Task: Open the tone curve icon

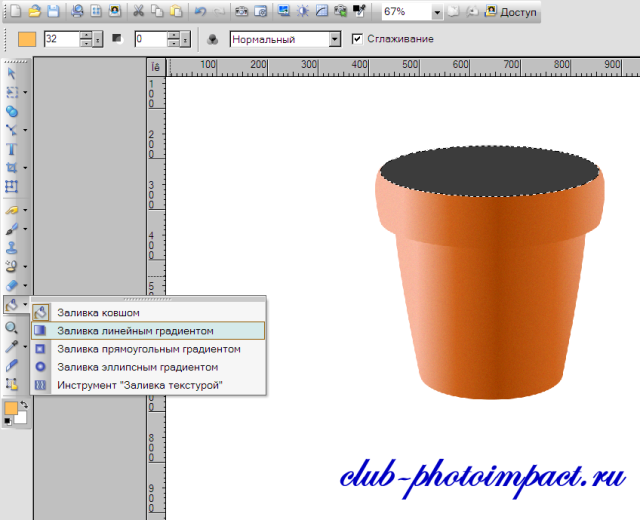Action: (322, 11)
